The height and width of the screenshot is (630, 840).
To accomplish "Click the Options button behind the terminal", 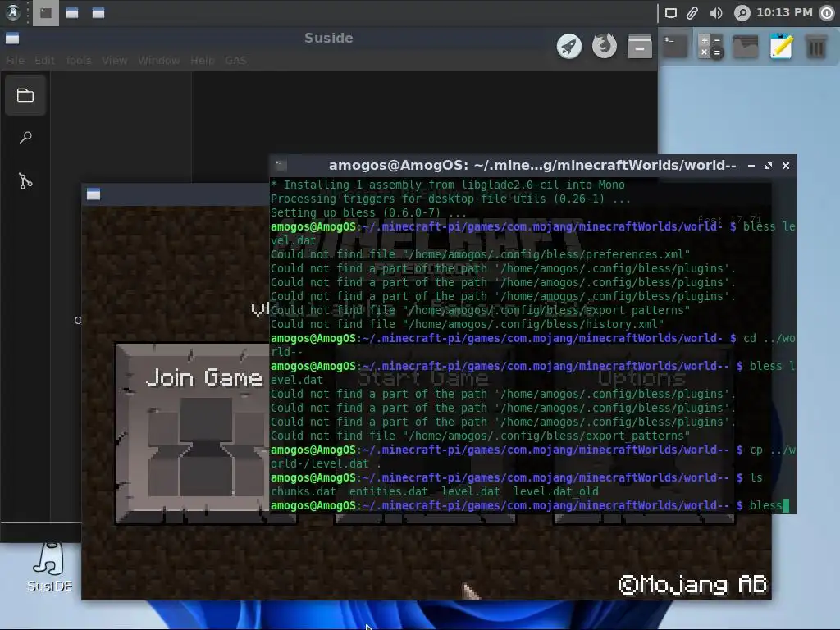I will [643, 434].
